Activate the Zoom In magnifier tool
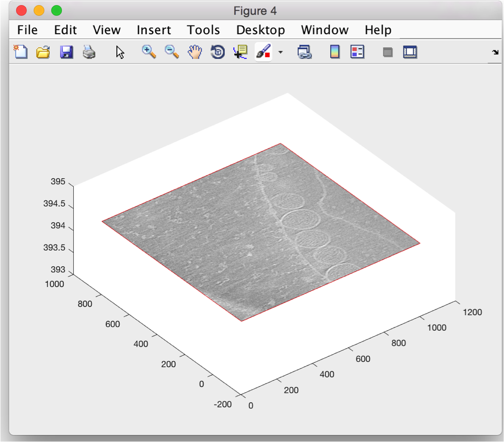The height and width of the screenshot is (442, 504). coord(149,52)
